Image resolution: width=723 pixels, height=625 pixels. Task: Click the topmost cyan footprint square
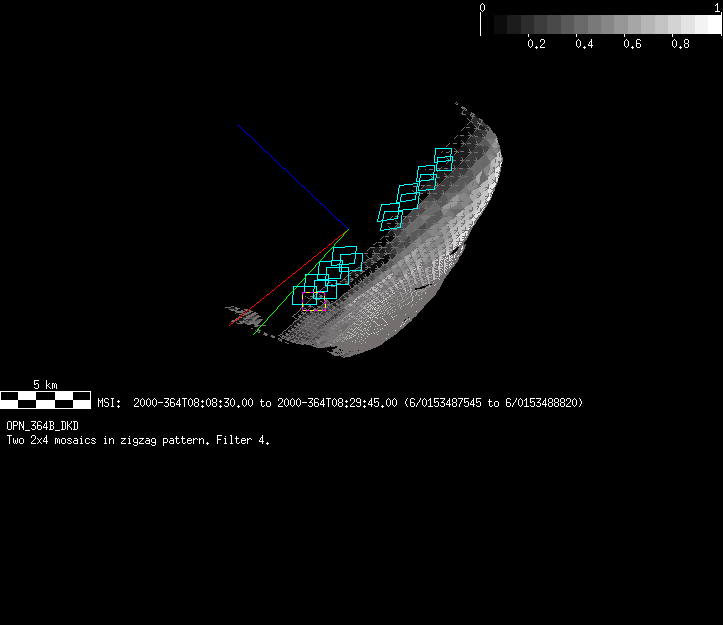point(444,157)
